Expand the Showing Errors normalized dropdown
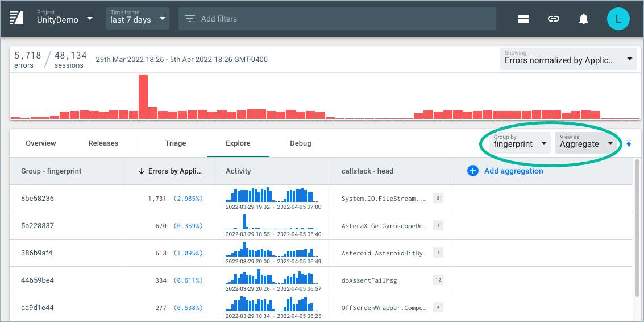This screenshot has height=322, width=644. pyautogui.click(x=567, y=59)
